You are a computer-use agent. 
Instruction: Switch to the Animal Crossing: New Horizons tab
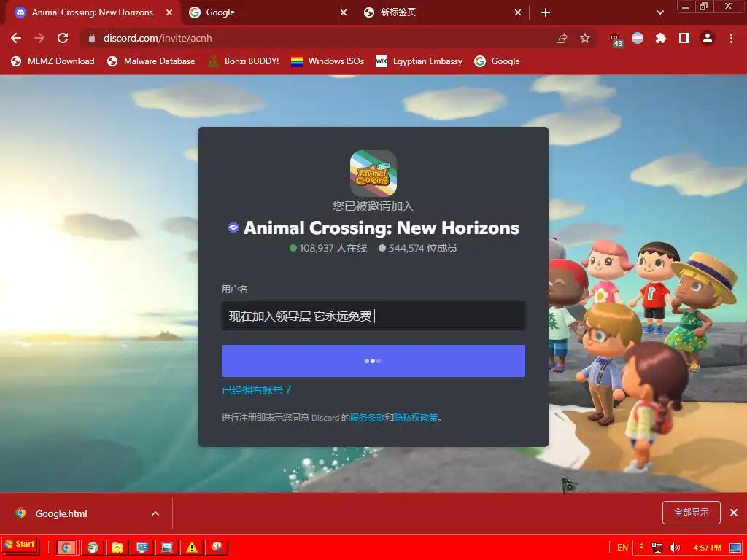[x=93, y=12]
